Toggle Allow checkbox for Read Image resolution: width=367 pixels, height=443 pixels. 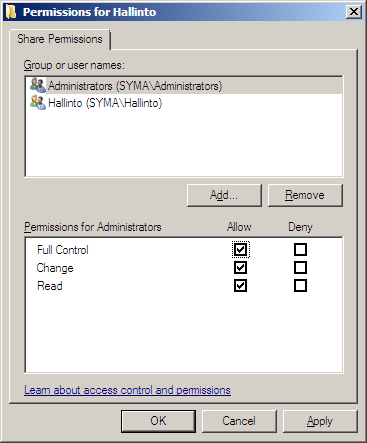240,286
